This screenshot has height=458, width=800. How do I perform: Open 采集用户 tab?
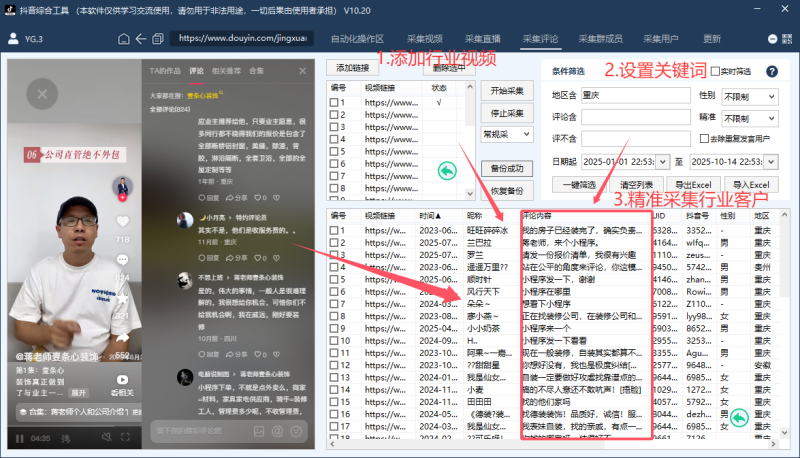(x=661, y=39)
